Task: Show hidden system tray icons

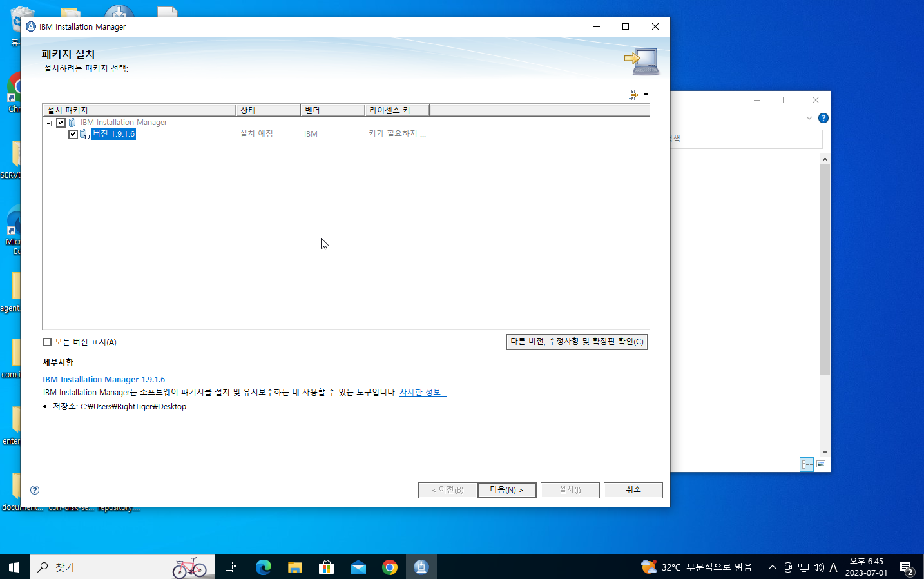Action: coord(772,567)
